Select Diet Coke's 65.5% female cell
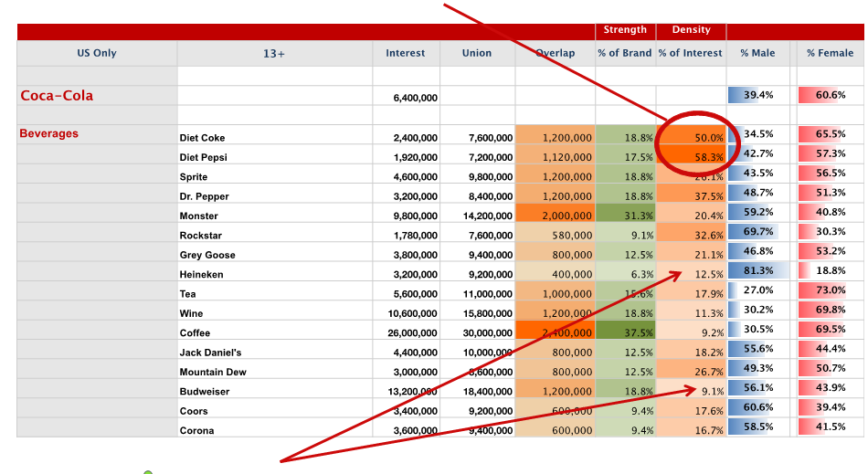The image size is (868, 474). pos(830,134)
